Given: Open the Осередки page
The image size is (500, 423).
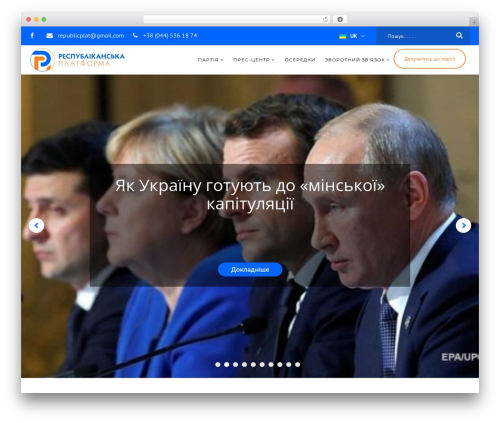Looking at the screenshot, I should (300, 60).
